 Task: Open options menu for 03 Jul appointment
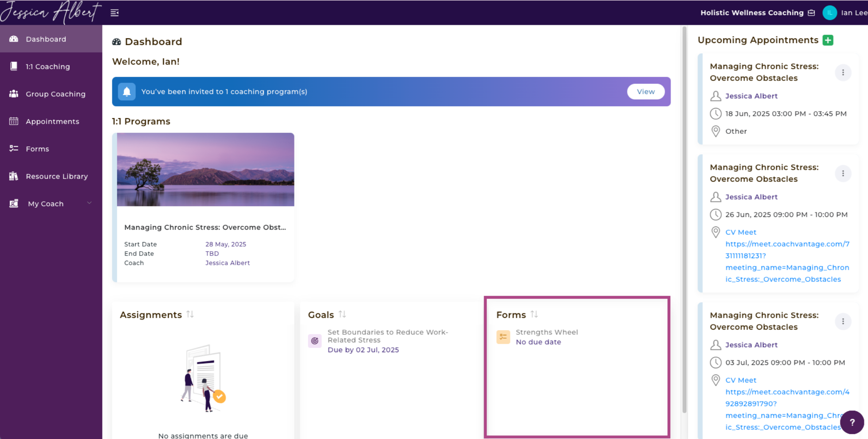[x=843, y=322]
